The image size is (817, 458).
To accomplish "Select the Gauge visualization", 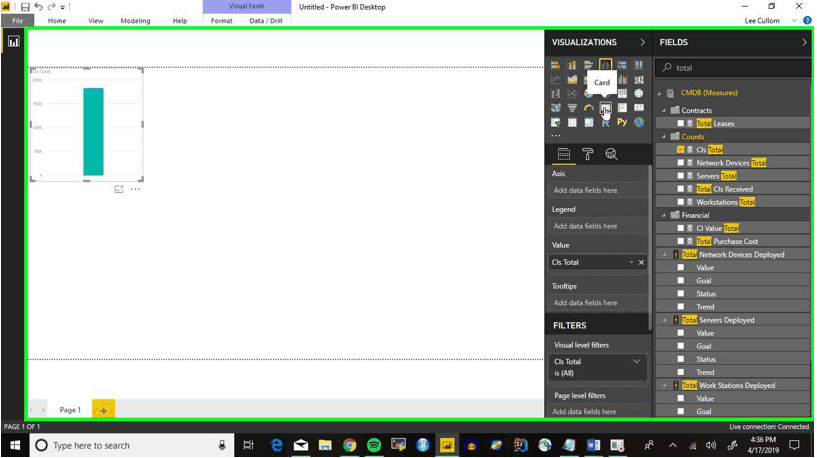I will coord(589,108).
